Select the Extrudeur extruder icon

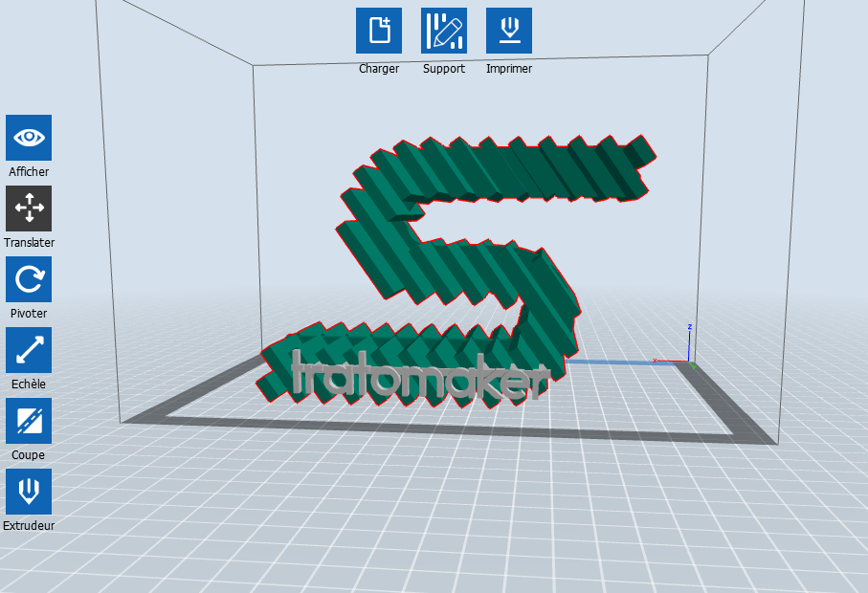29,492
